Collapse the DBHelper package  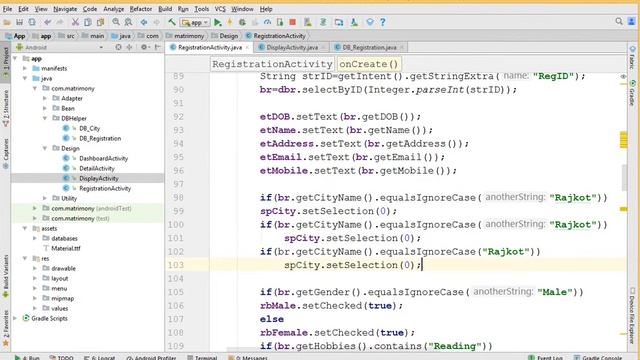pos(44,118)
